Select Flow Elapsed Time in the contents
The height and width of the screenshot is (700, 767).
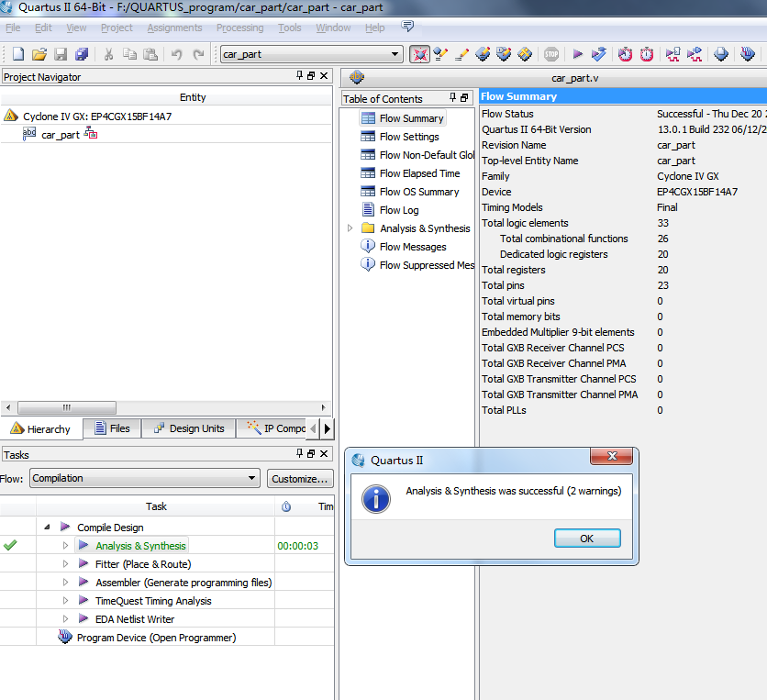(419, 173)
